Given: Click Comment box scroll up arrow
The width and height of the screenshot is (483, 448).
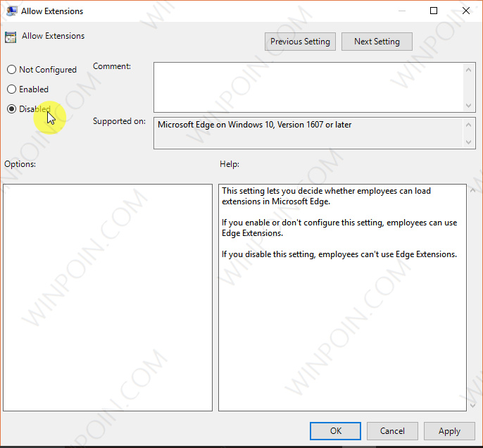Looking at the screenshot, I should coord(468,70).
